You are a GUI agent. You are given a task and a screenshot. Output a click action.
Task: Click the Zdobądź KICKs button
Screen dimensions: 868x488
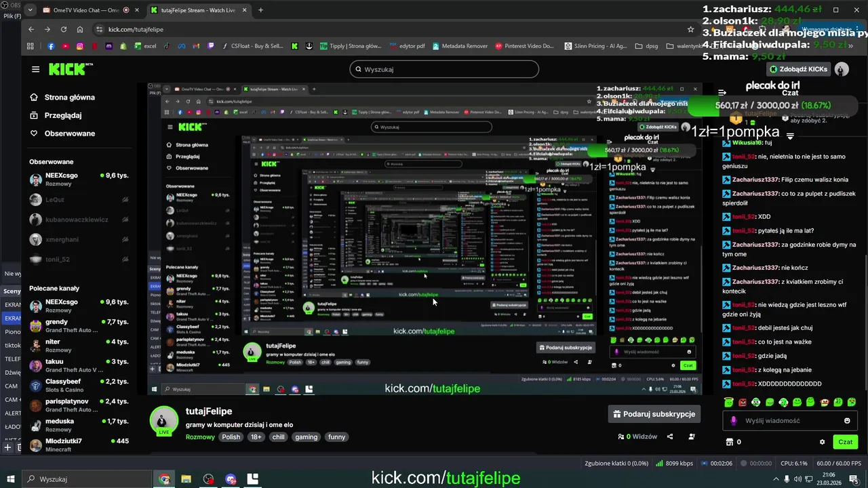[799, 69]
